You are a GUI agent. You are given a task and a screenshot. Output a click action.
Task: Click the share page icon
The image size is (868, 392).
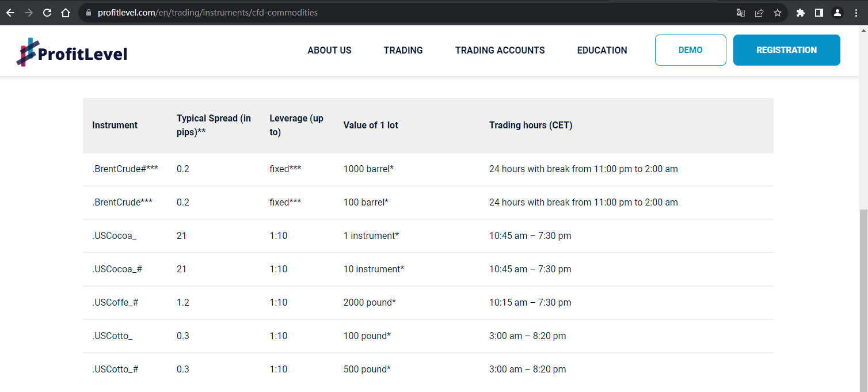point(759,13)
